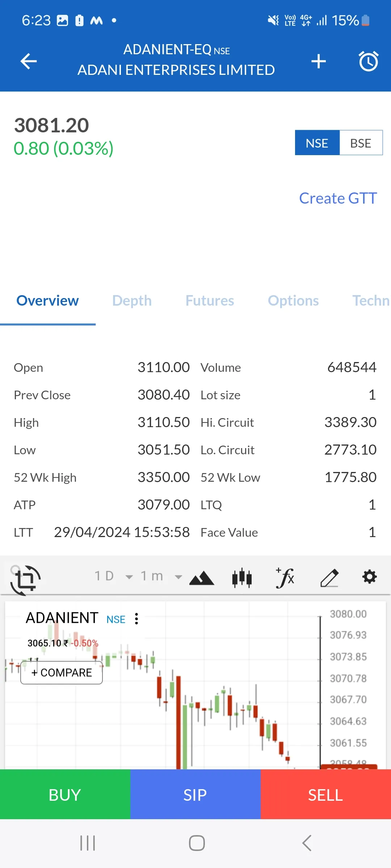Tap Android home button
Viewport: 391px width, 868px height.
click(x=197, y=843)
